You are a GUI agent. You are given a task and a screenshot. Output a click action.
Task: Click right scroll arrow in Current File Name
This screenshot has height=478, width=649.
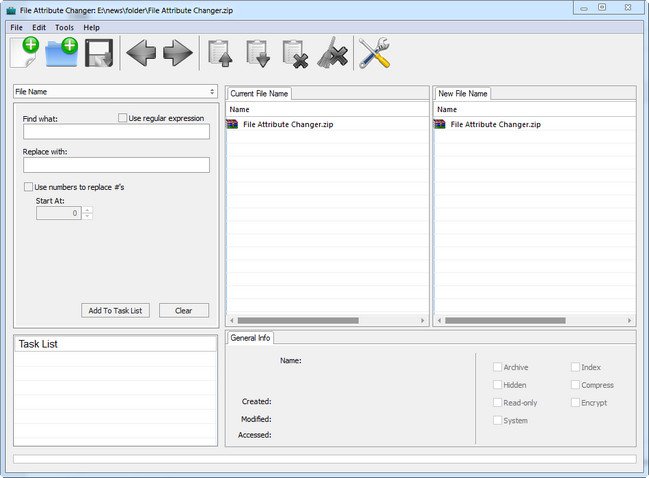point(423,320)
